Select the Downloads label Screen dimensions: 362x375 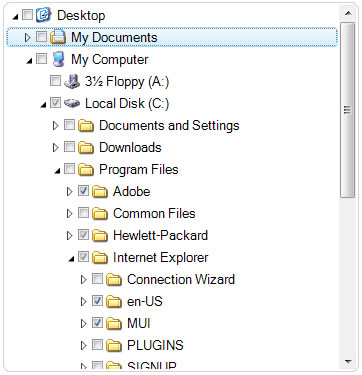tap(130, 148)
